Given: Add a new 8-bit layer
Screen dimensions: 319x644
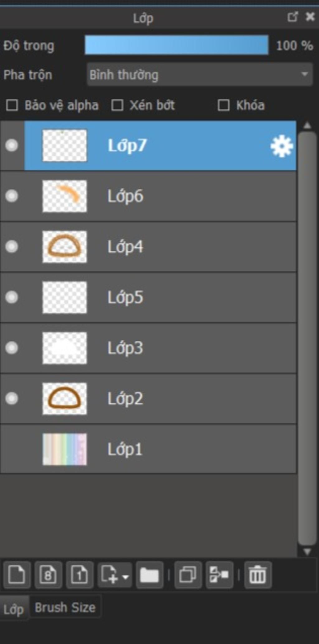Looking at the screenshot, I should (x=48, y=575).
